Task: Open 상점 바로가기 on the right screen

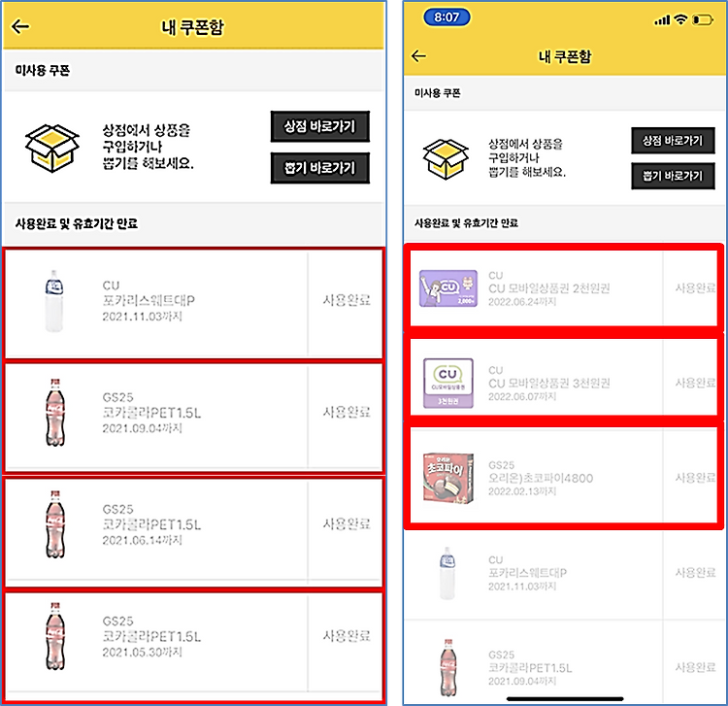Action: (x=673, y=140)
